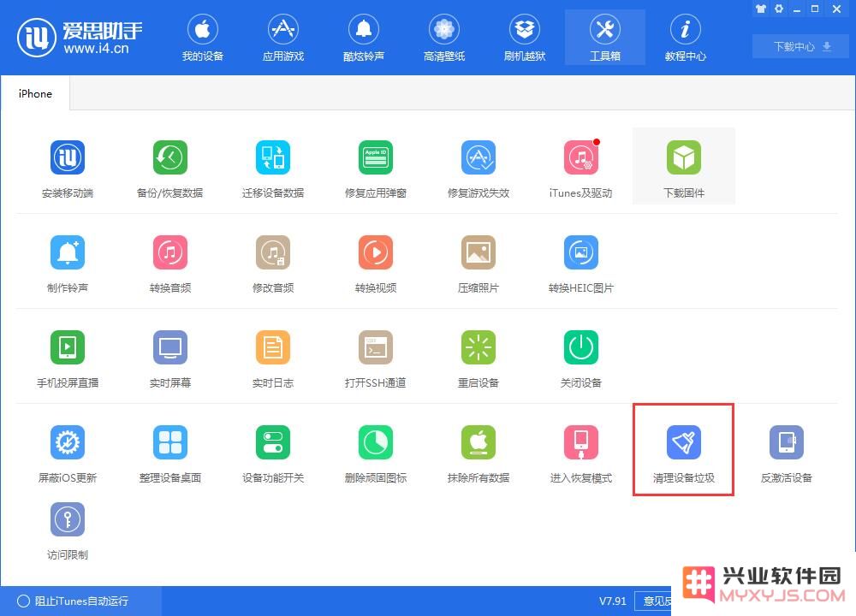Click 进入恢复模式 icon
The image size is (856, 616).
tap(581, 442)
